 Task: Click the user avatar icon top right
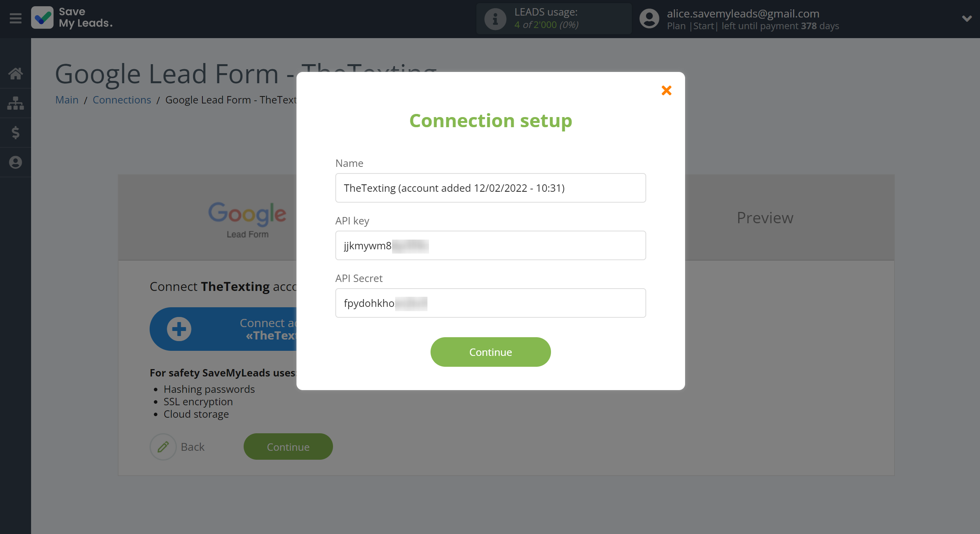(x=648, y=18)
